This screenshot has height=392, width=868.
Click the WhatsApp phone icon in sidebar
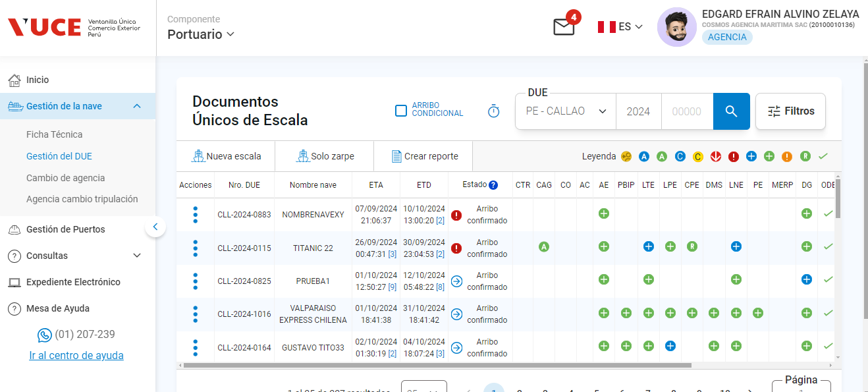(45, 335)
